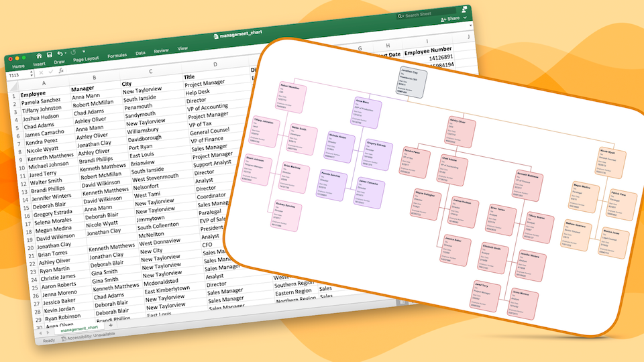Click the Robert Mcmillan box in org chart
The height and width of the screenshot is (362, 644).
coord(292,98)
